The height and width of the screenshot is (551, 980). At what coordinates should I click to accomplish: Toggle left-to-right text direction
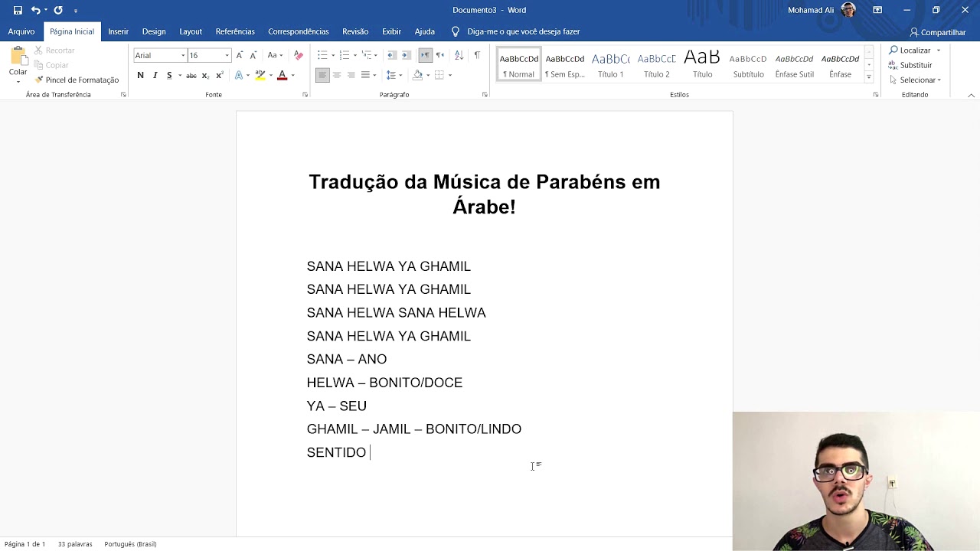[x=425, y=55]
